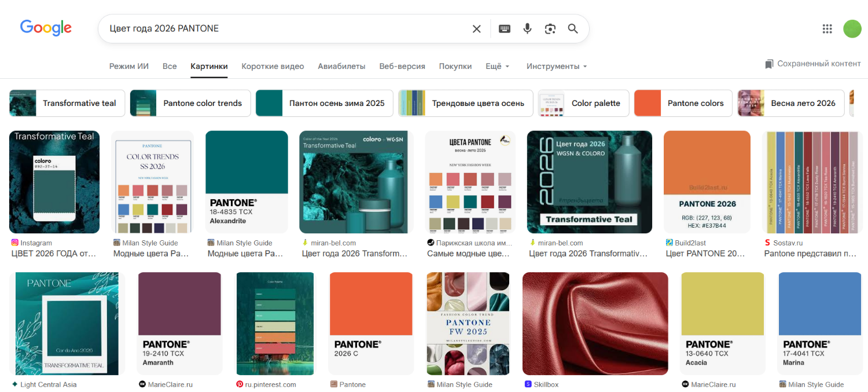The height and width of the screenshot is (392, 868).
Task: Click the magnifying glass search icon
Action: [x=573, y=29]
